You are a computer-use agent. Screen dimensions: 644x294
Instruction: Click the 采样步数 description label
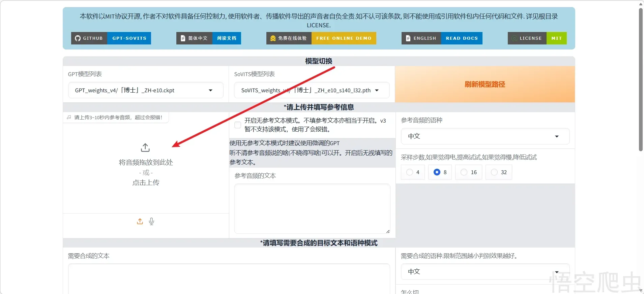[469, 157]
